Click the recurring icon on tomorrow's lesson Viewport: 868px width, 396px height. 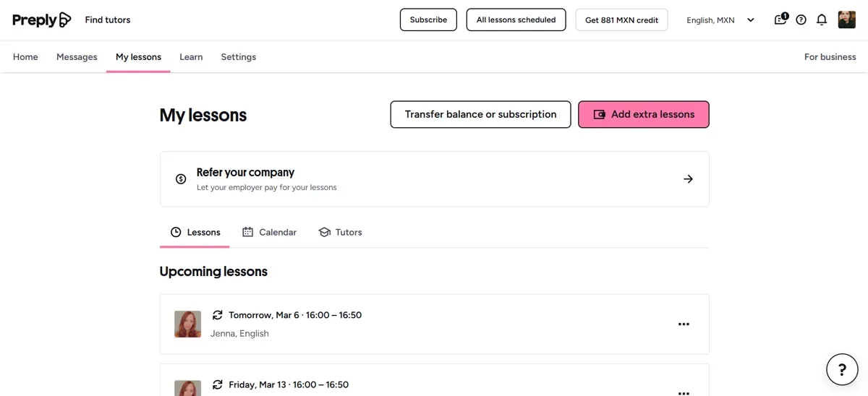[x=217, y=315]
